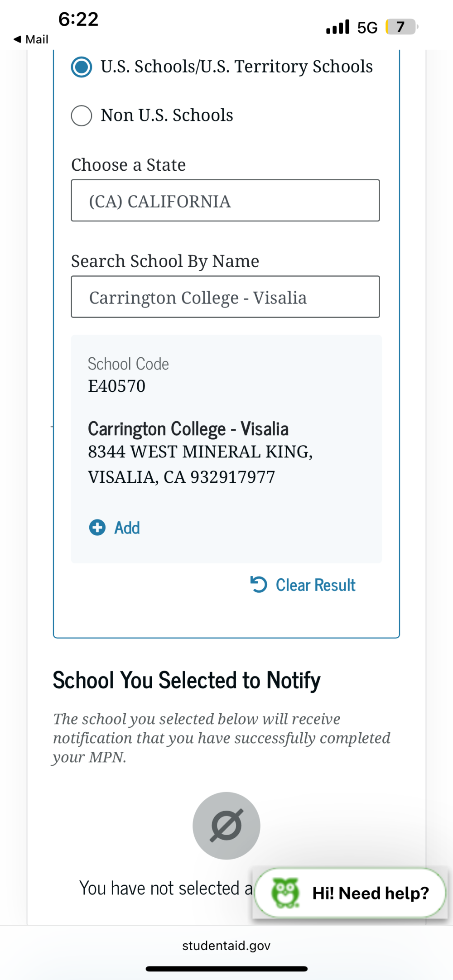Tap the home indicator bar at bottom
This screenshot has width=453, height=980.
click(226, 969)
